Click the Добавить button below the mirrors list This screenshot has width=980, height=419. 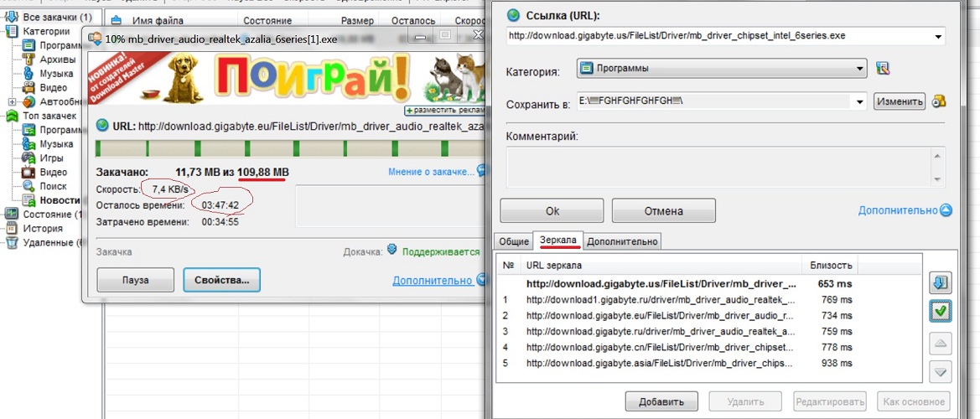661,401
